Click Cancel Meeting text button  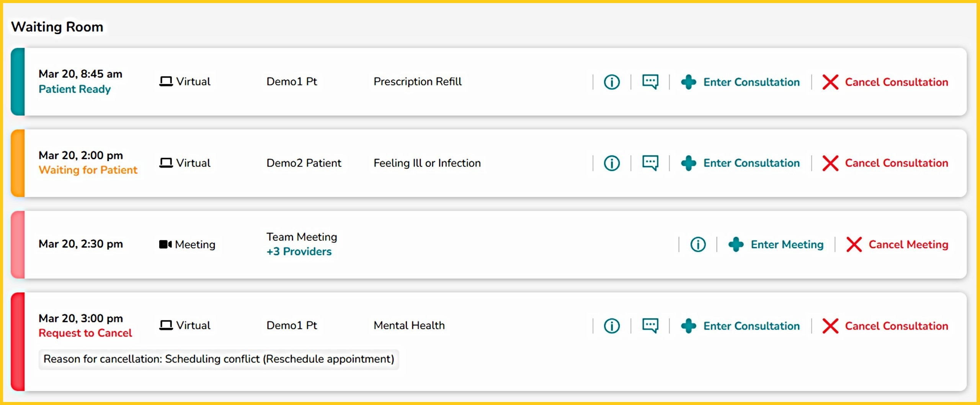(908, 245)
